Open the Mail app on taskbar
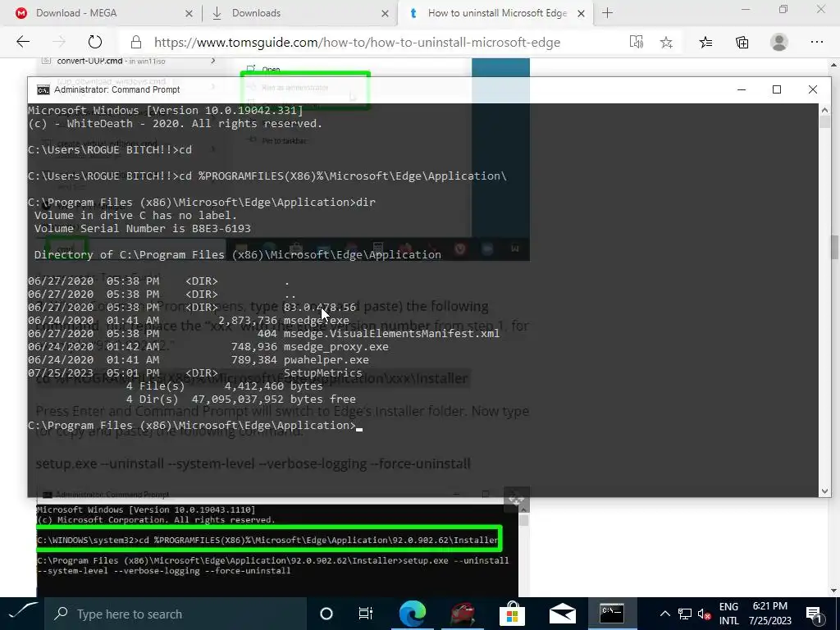The width and height of the screenshot is (840, 630). click(x=562, y=614)
